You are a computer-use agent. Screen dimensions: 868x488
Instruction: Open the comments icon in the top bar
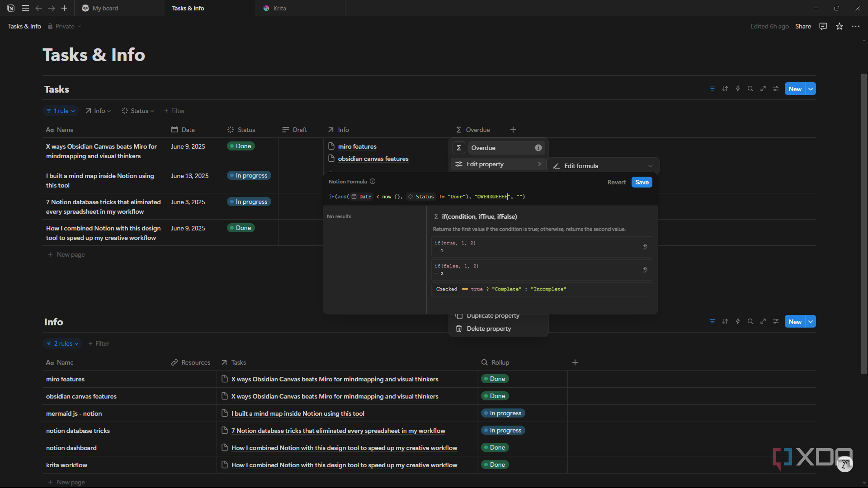point(823,26)
